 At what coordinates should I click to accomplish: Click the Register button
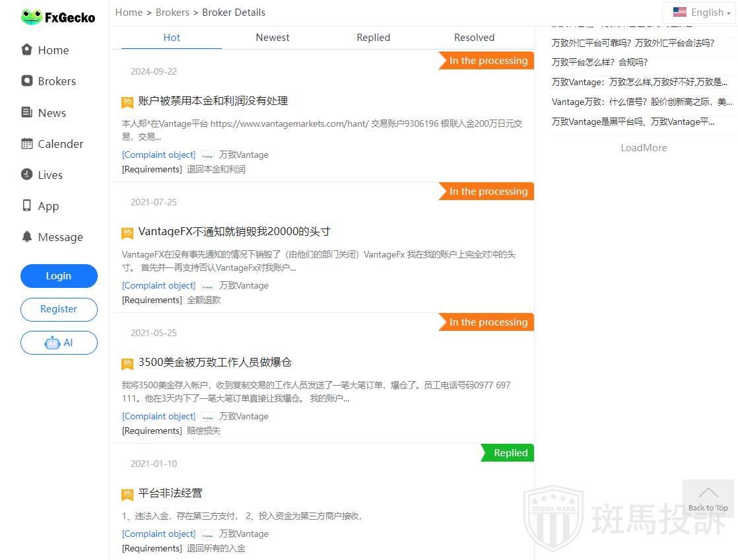(59, 309)
